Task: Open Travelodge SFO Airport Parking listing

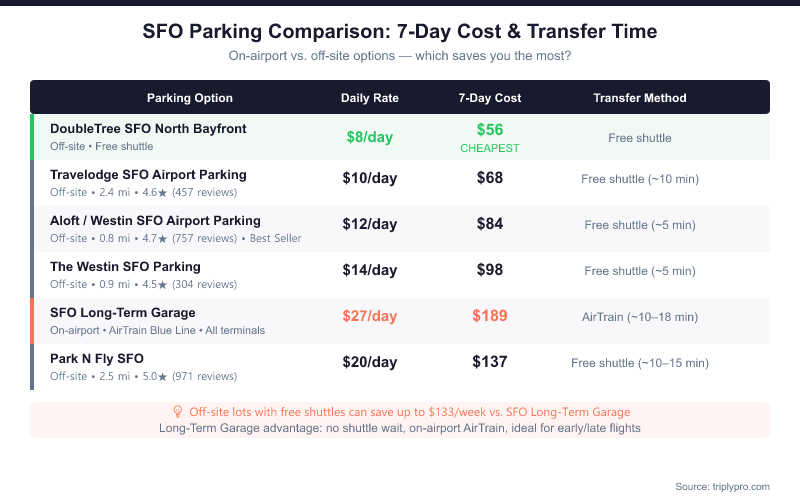Action: click(x=148, y=175)
